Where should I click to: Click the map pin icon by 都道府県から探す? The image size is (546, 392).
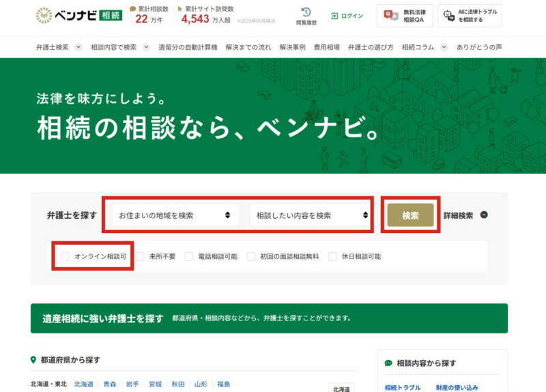(33, 360)
